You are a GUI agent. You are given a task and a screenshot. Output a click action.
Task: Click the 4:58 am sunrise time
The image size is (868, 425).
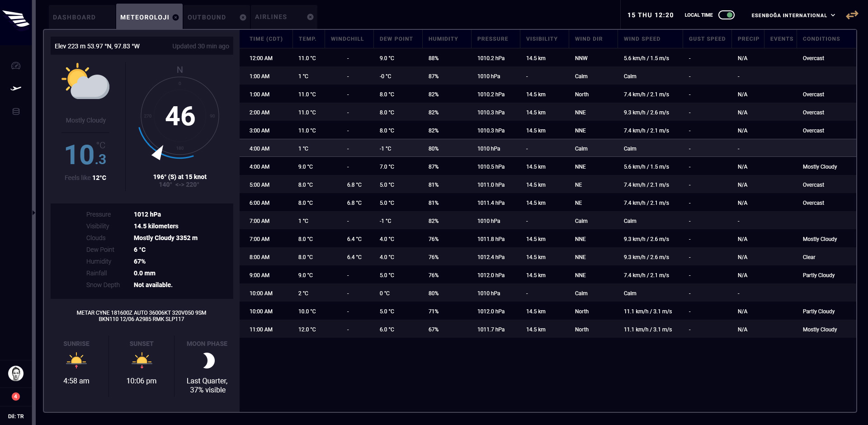point(76,381)
